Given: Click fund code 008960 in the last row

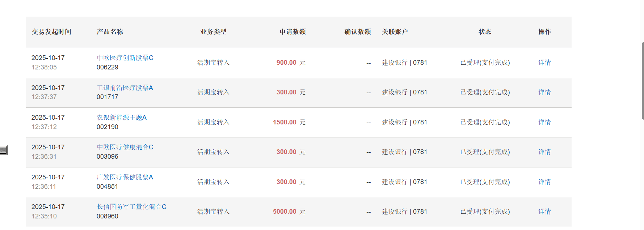Looking at the screenshot, I should [x=108, y=216].
